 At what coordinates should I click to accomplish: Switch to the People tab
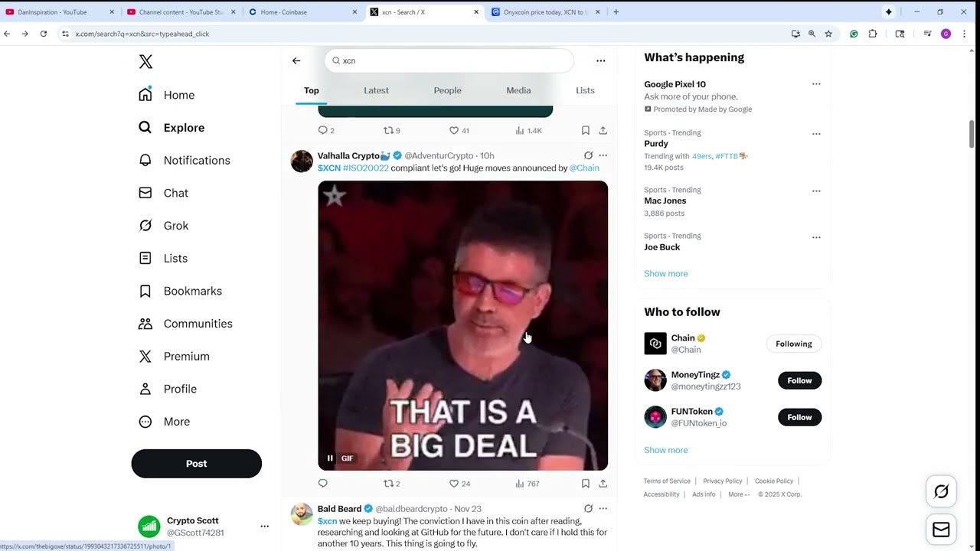pyautogui.click(x=448, y=90)
